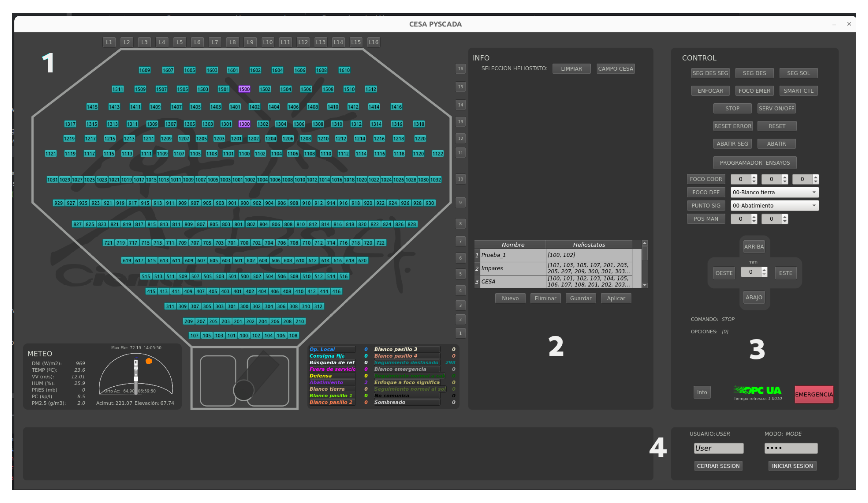Select heliostat 1500 in the field map
Image resolution: width=868 pixels, height=503 pixels.
pos(244,89)
